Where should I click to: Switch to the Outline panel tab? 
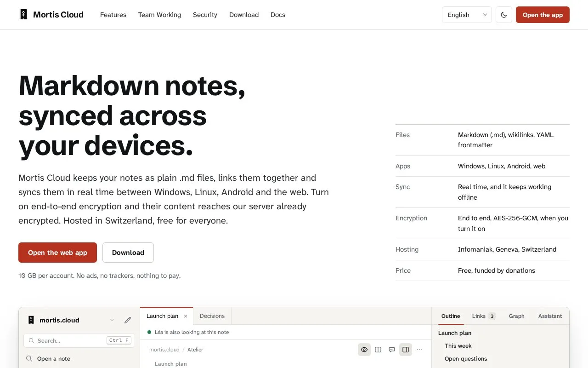click(x=451, y=316)
